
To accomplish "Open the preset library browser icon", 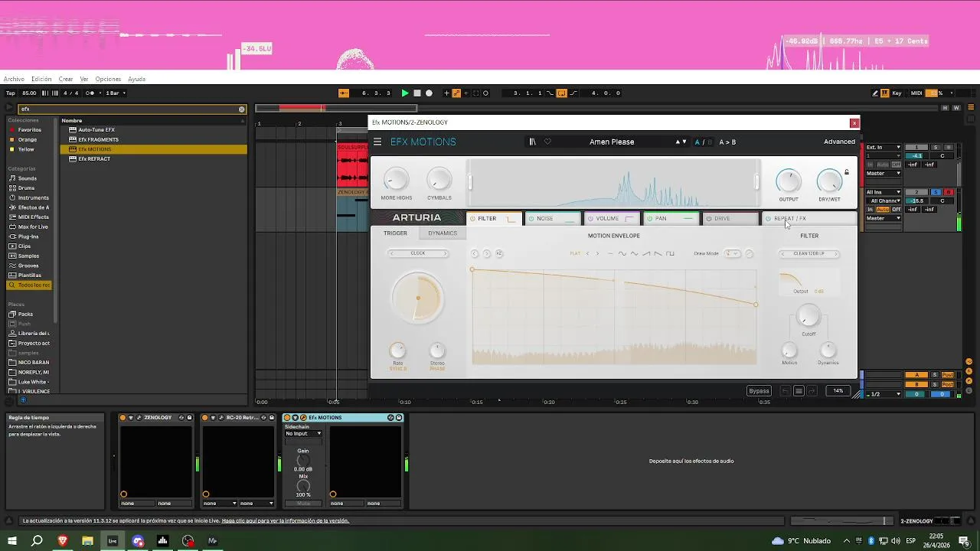I will click(533, 142).
